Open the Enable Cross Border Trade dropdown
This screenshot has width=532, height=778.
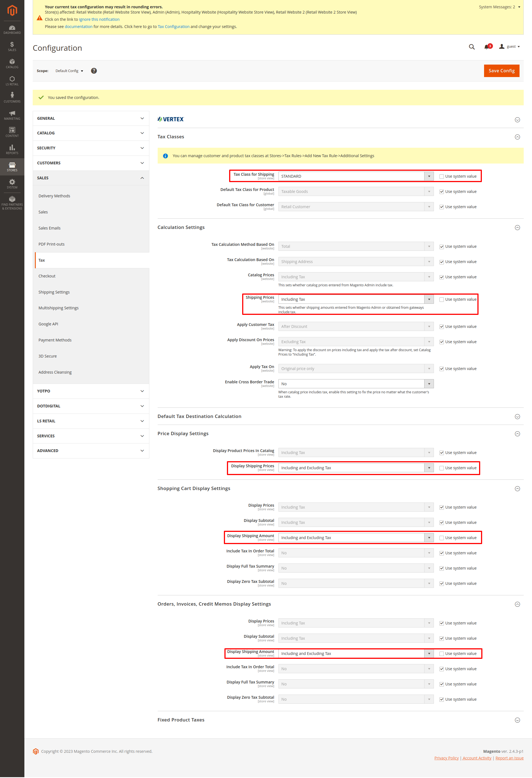point(356,384)
